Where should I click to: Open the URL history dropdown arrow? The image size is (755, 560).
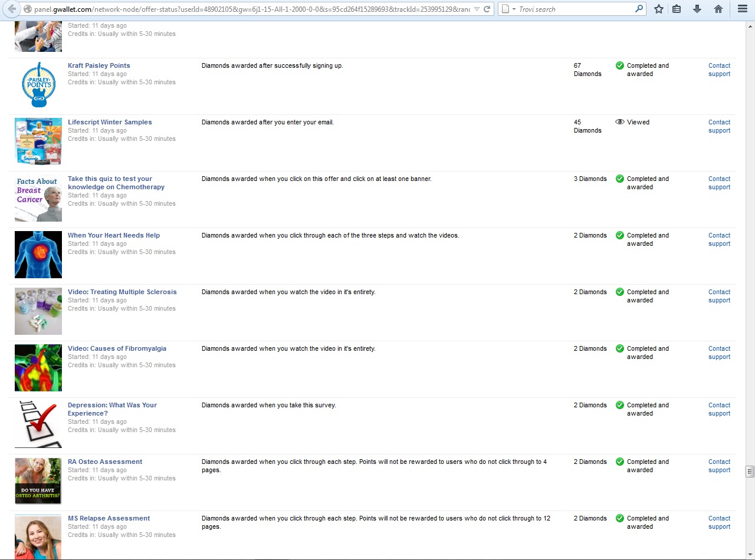click(475, 9)
